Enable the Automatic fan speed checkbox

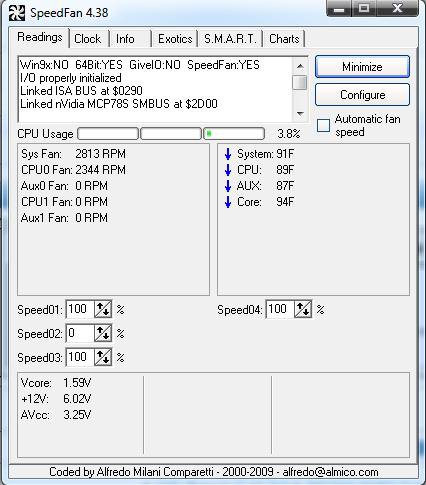tap(323, 126)
